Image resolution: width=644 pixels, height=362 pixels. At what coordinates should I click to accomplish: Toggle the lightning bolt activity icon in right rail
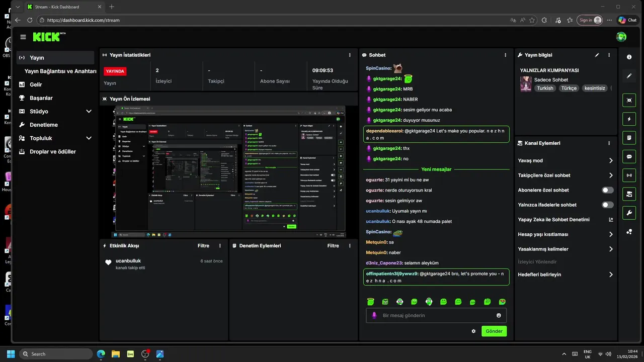click(x=629, y=119)
